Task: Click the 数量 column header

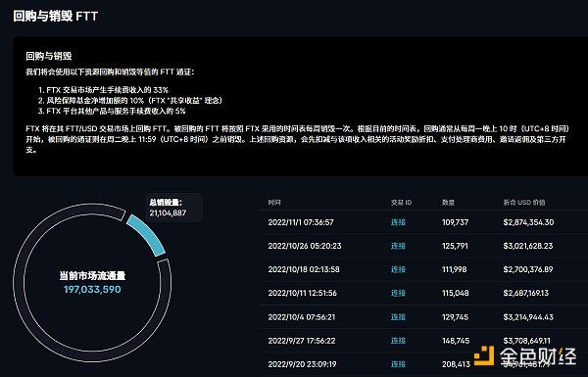Action: (x=448, y=203)
